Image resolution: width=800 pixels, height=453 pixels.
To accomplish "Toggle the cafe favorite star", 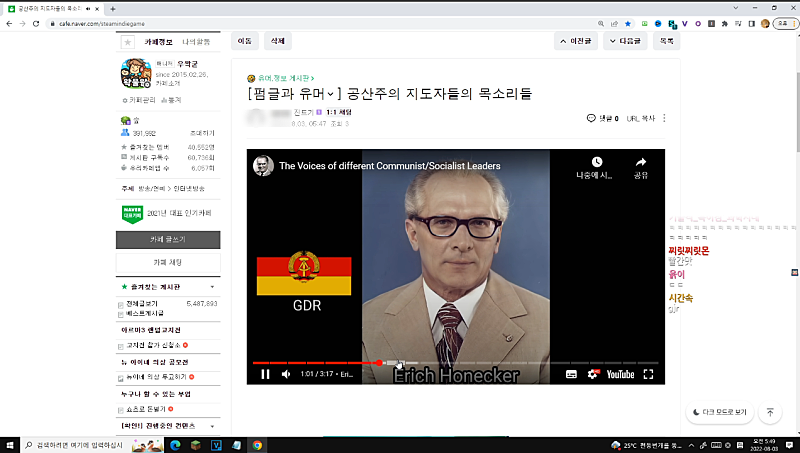I will tap(127, 42).
